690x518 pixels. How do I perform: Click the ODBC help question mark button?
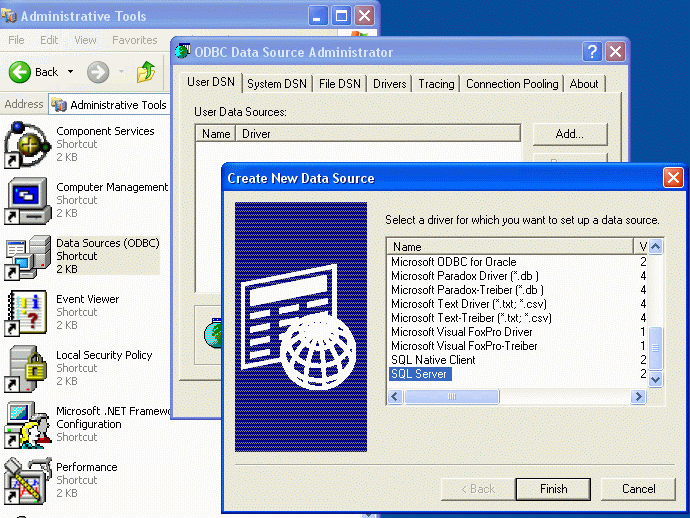pyautogui.click(x=593, y=52)
